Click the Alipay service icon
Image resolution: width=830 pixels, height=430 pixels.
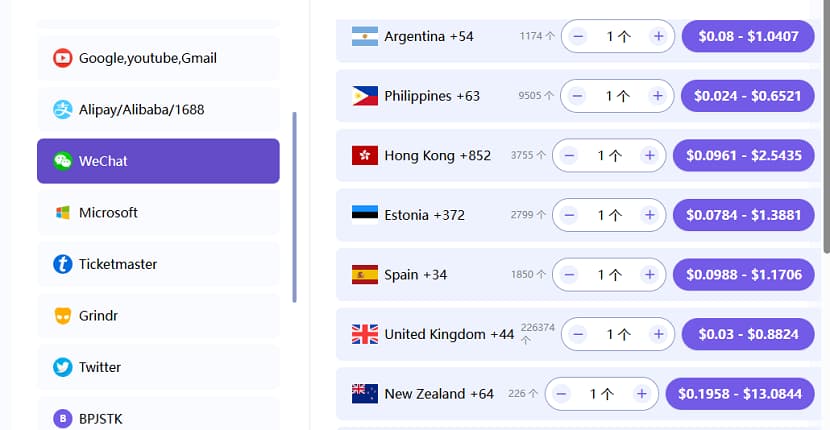(x=63, y=109)
